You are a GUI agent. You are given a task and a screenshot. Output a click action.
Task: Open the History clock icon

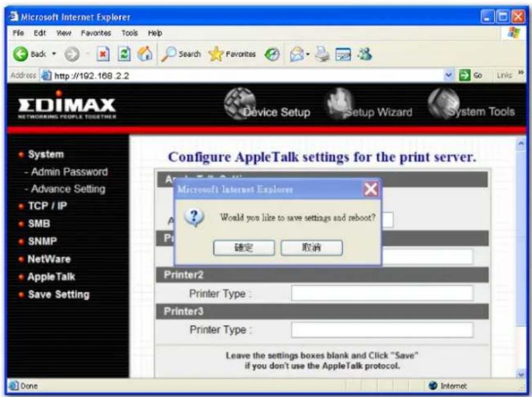coord(272,54)
